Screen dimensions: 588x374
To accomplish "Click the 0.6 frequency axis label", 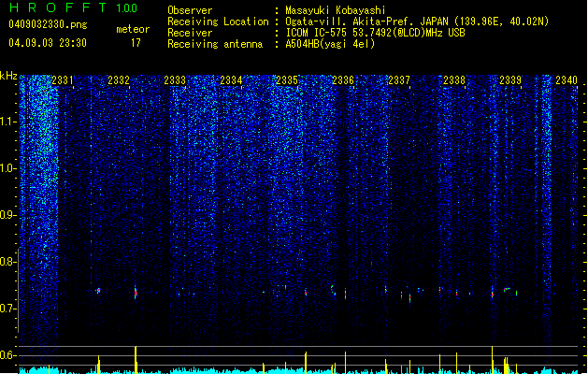I will pyautogui.click(x=8, y=355).
